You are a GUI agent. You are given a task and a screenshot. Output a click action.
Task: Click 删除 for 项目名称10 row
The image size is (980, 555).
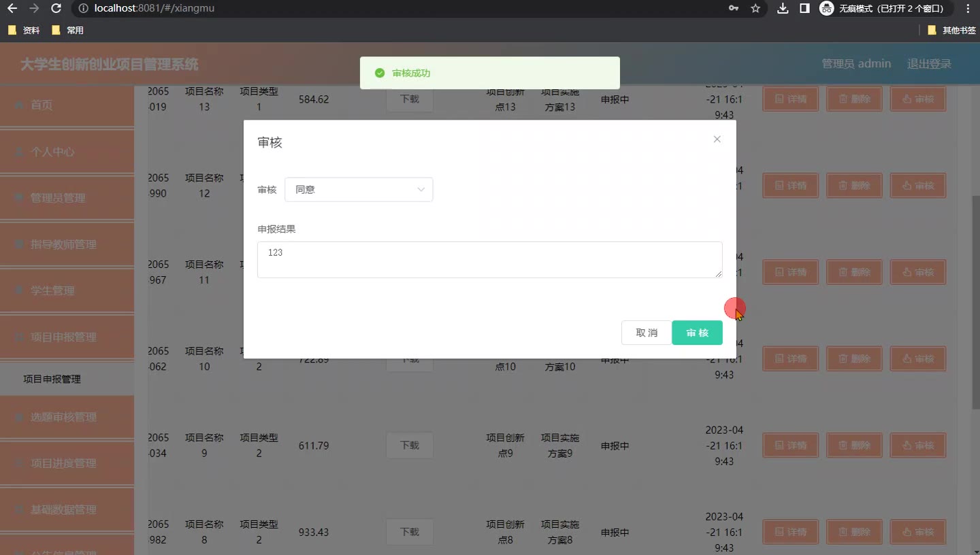(x=854, y=358)
